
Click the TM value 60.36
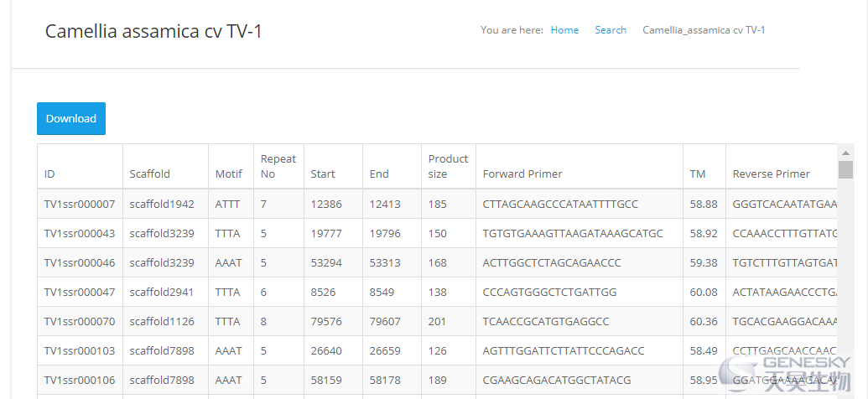(704, 322)
